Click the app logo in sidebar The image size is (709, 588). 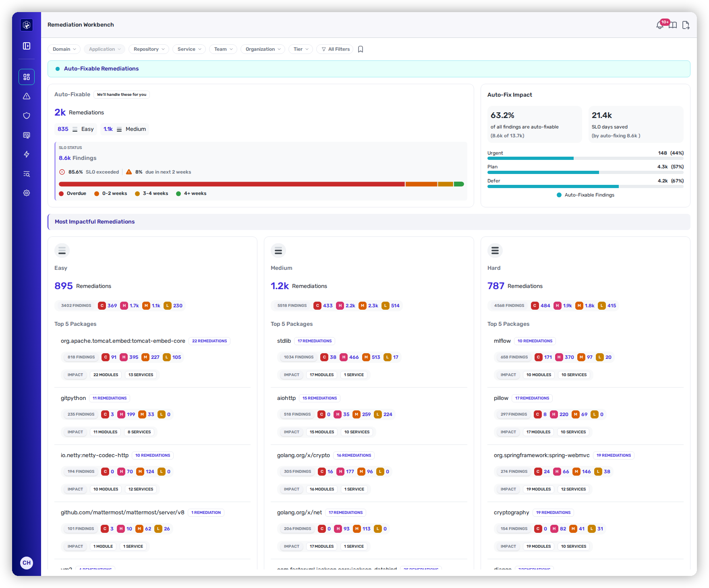click(x=27, y=25)
